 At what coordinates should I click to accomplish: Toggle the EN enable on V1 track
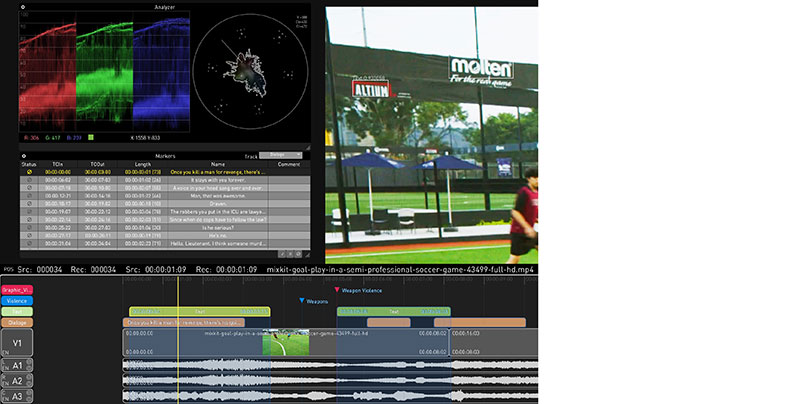(4, 353)
